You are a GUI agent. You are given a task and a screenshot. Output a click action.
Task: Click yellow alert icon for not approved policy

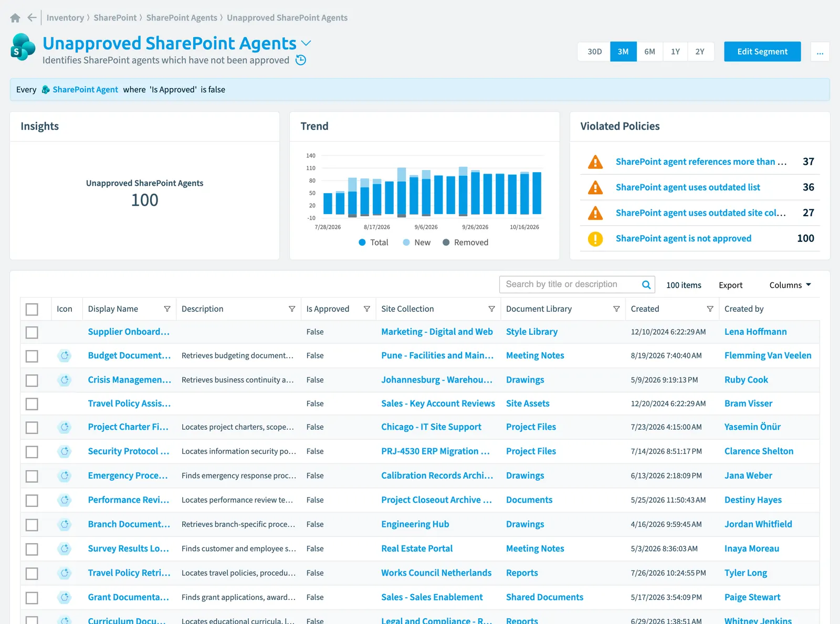[595, 239]
